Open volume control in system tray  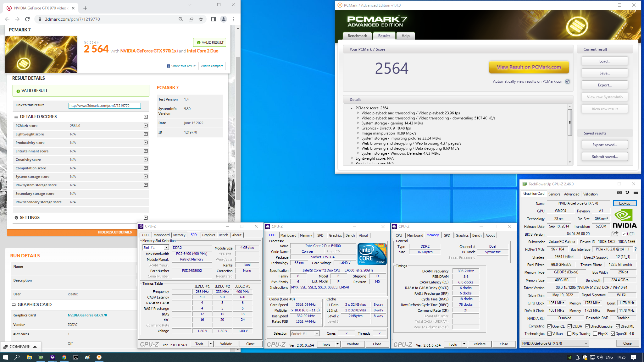600,357
